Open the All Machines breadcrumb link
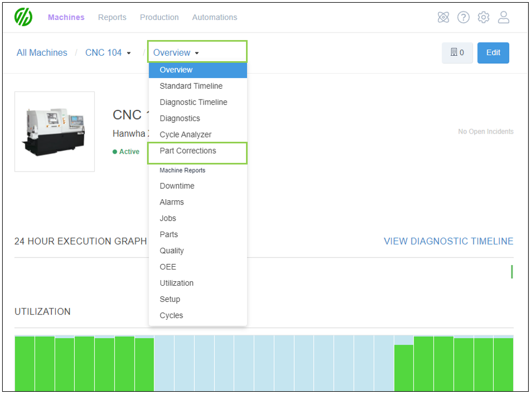The height and width of the screenshot is (395, 532). [42, 52]
